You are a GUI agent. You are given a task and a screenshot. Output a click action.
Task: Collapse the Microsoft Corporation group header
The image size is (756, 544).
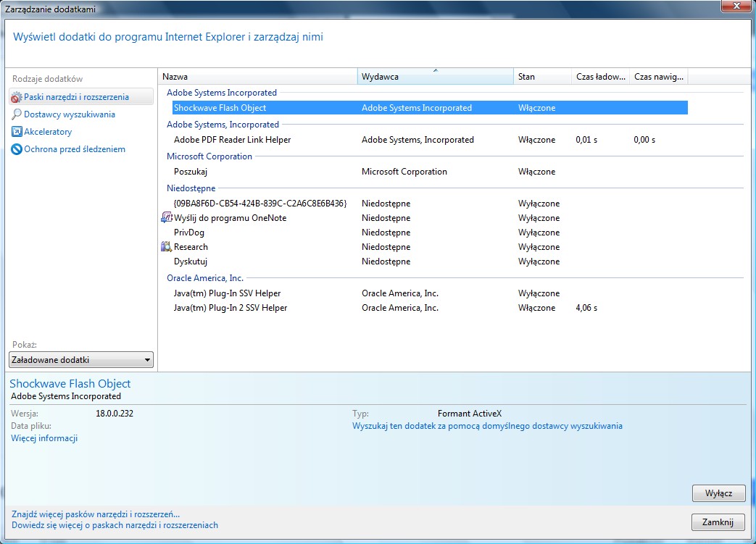pyautogui.click(x=209, y=156)
